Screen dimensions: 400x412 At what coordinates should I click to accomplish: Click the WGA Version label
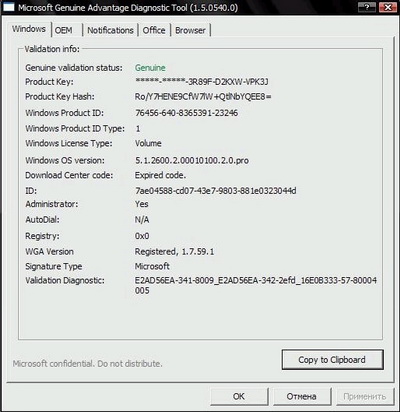[x=50, y=252]
